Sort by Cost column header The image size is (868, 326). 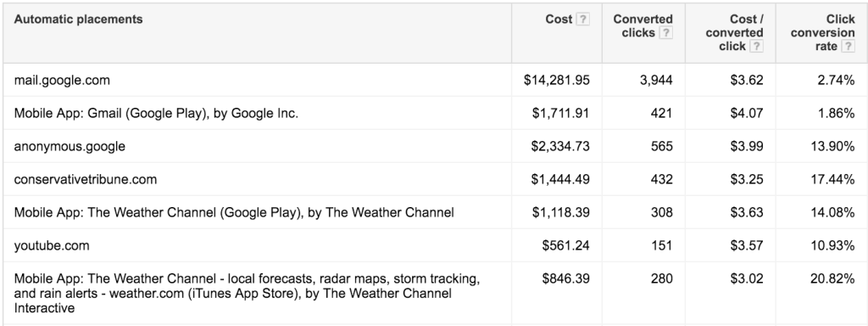(559, 20)
